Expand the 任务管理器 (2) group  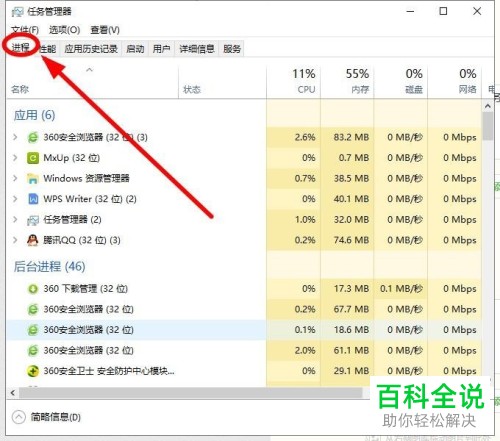coord(15,219)
